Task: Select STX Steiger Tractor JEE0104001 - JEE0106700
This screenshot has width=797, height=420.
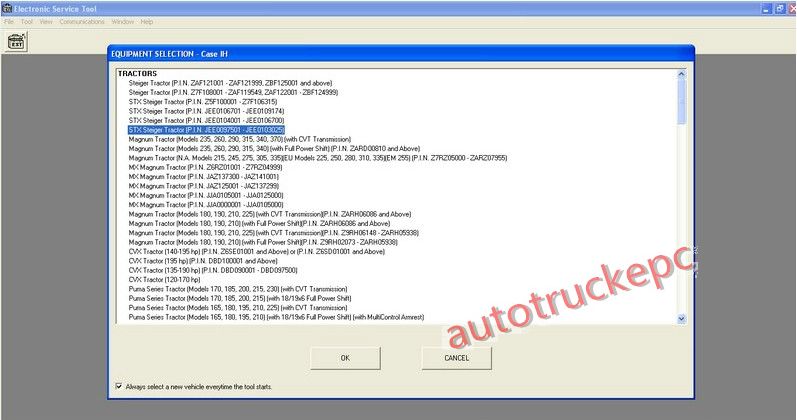Action: click(206, 121)
